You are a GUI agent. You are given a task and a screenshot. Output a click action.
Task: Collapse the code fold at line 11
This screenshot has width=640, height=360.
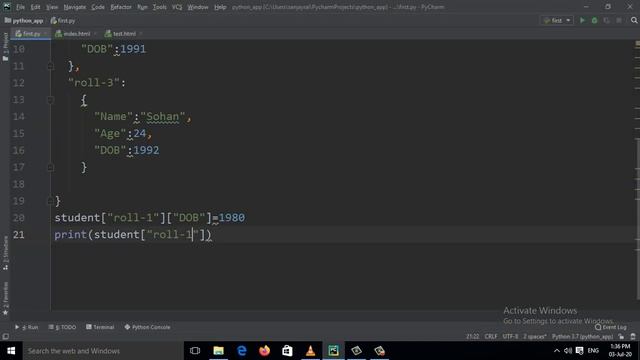tap(51, 66)
